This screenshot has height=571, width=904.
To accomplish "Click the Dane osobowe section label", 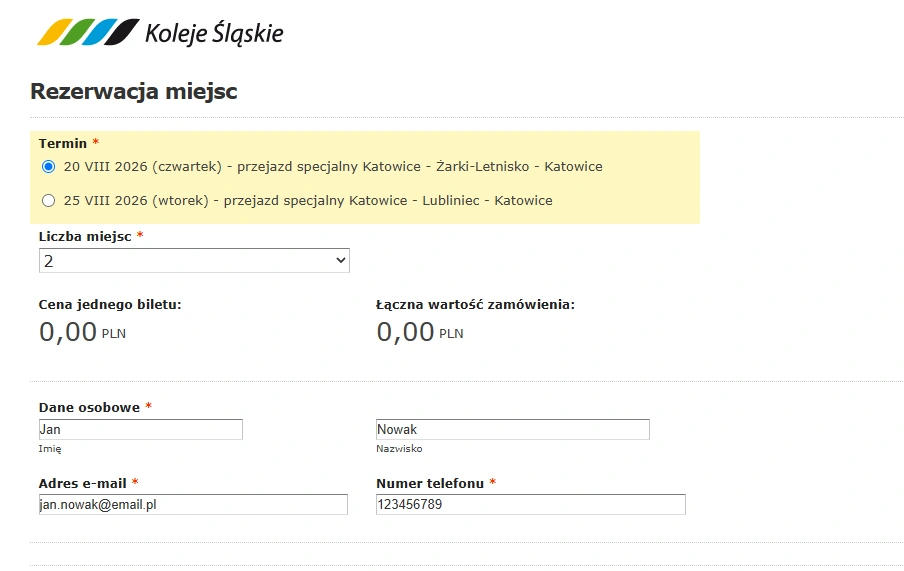I will pyautogui.click(x=89, y=407).
